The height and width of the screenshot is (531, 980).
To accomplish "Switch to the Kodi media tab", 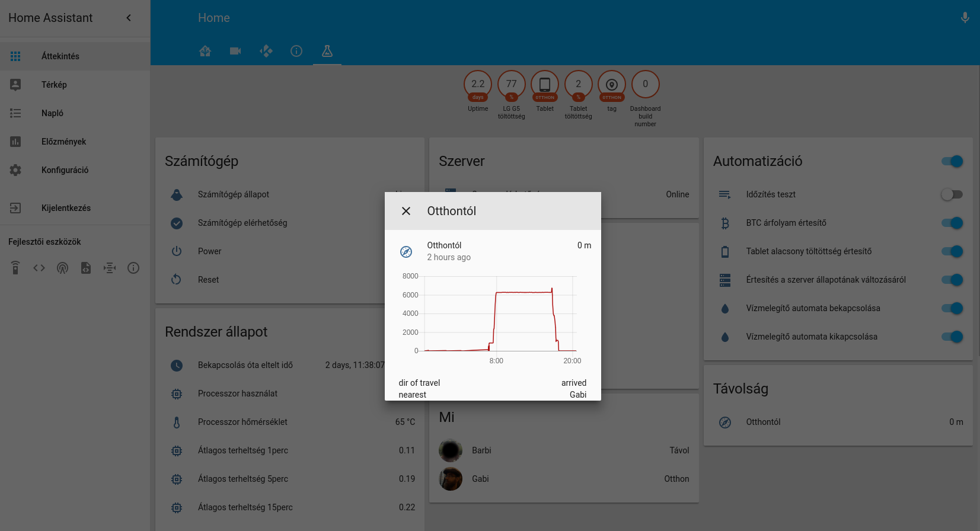I will tap(266, 51).
